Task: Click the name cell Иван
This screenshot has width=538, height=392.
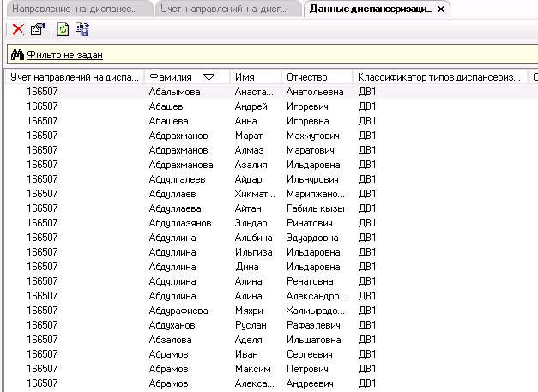Action: click(x=246, y=354)
